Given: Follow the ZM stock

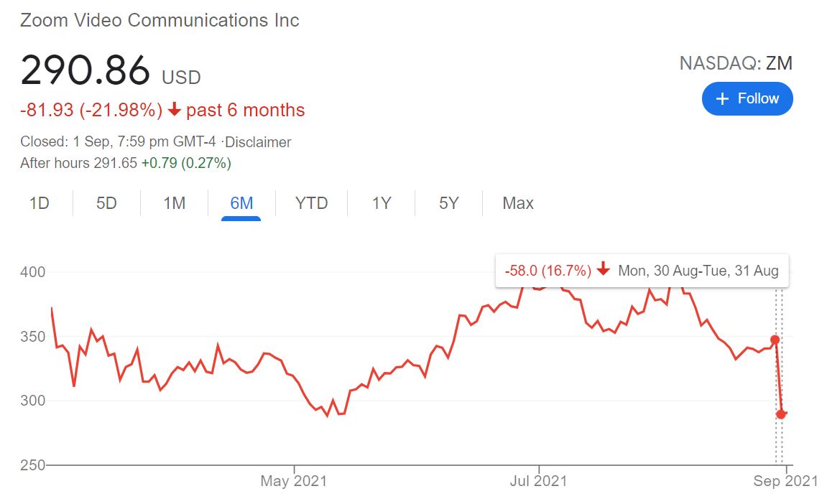Looking at the screenshot, I should click(x=747, y=98).
